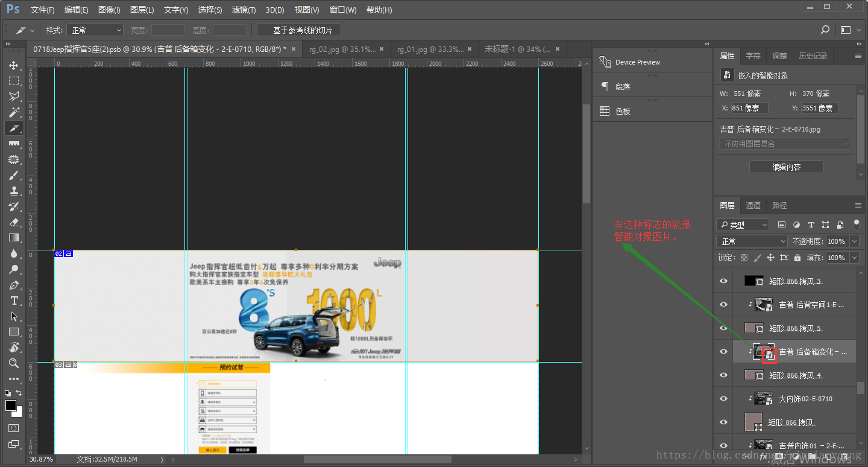Hide the 矩形 866 拷贝 5 layer
The width and height of the screenshot is (868, 467).
(x=724, y=328)
